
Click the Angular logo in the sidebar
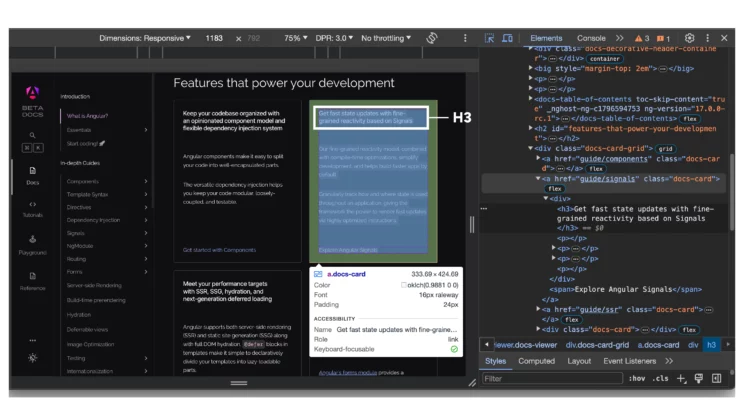pyautogui.click(x=32, y=92)
